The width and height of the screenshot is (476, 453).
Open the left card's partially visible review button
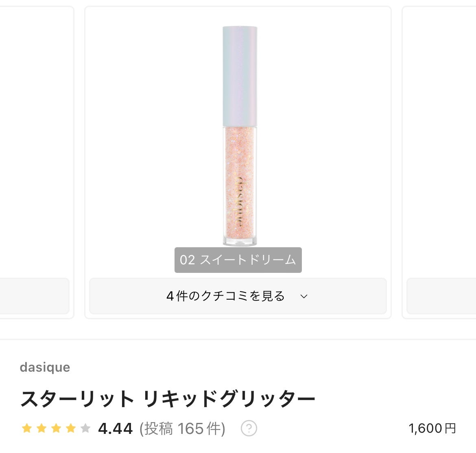coord(35,296)
